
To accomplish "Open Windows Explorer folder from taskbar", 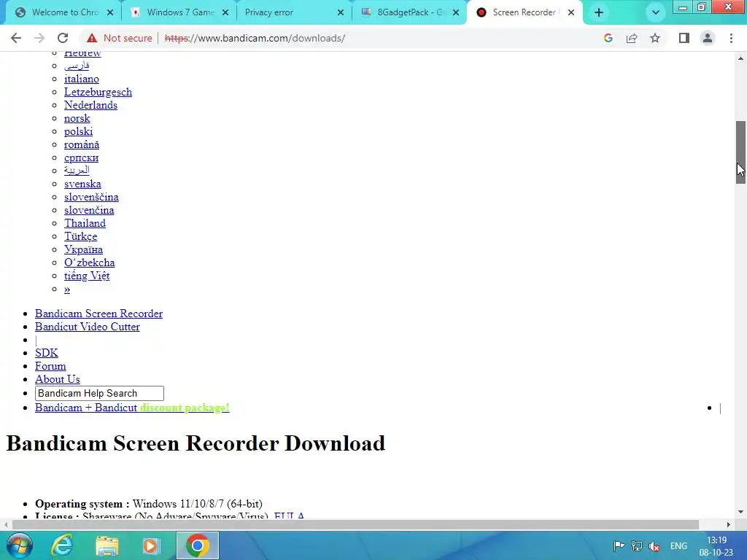I will [x=107, y=545].
